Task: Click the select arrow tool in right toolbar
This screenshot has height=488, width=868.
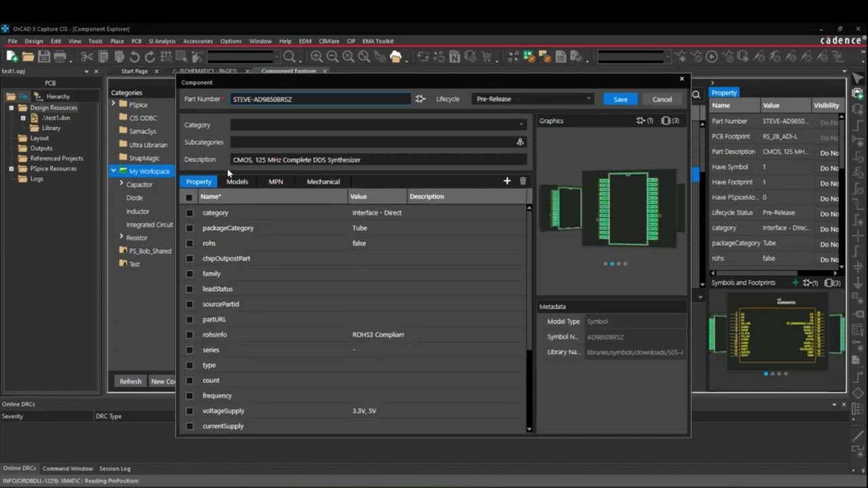Action: (x=859, y=79)
